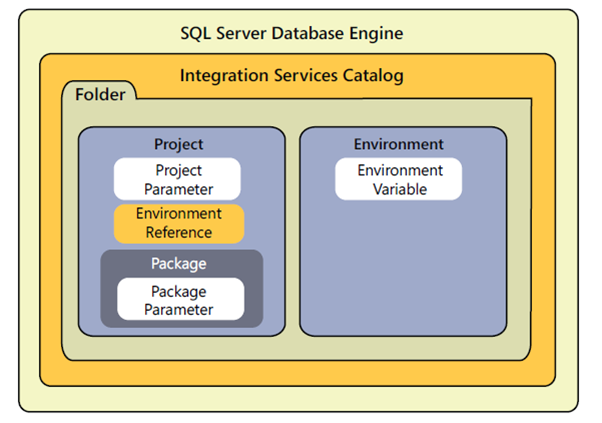The image size is (602, 423).
Task: Click the beige Folder area below Project
Action: click(x=180, y=347)
